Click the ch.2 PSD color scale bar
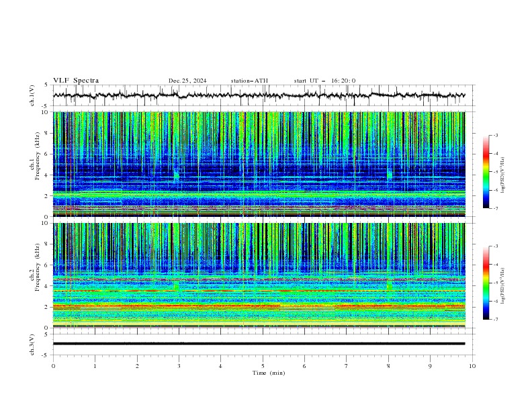The height and width of the screenshot is (411, 532). pyautogui.click(x=486, y=283)
